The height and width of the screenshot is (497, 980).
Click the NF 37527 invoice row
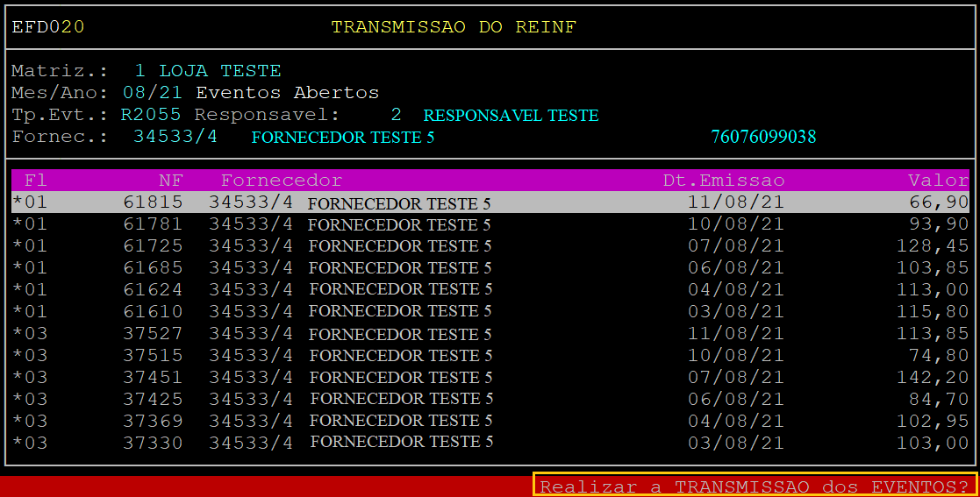coord(490,333)
